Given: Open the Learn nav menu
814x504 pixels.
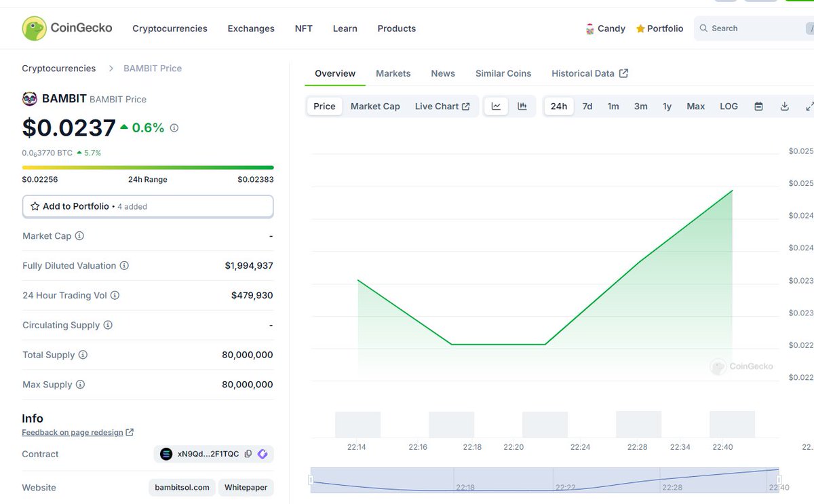Looking at the screenshot, I should click(345, 28).
